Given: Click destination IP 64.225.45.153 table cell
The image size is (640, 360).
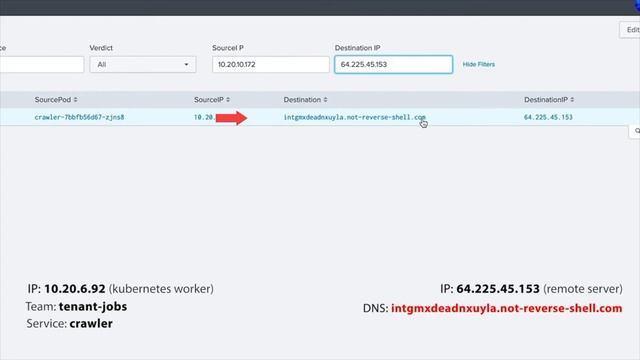Looking at the screenshot, I should click(548, 117).
